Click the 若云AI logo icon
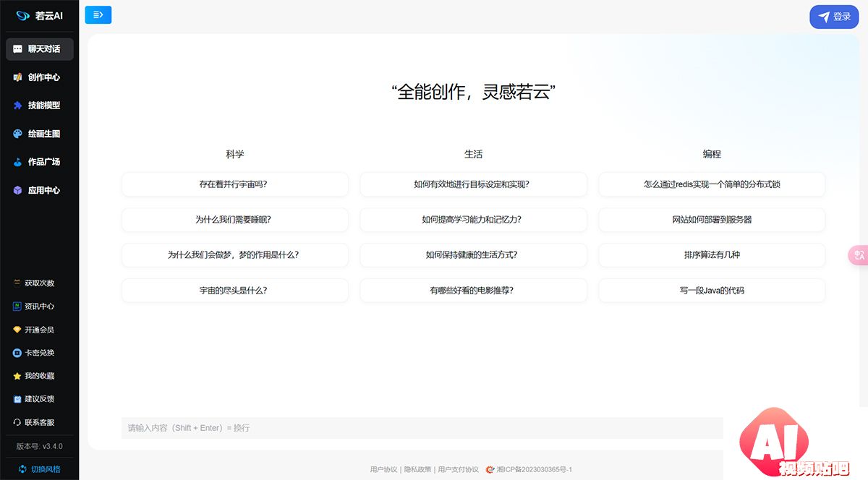Viewport: 868px width, 480px height. [22, 15]
